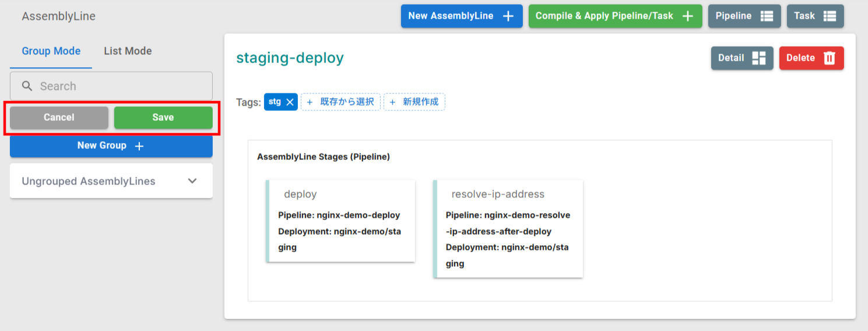
Task: Click the plus icon on New Group
Action: tap(139, 146)
